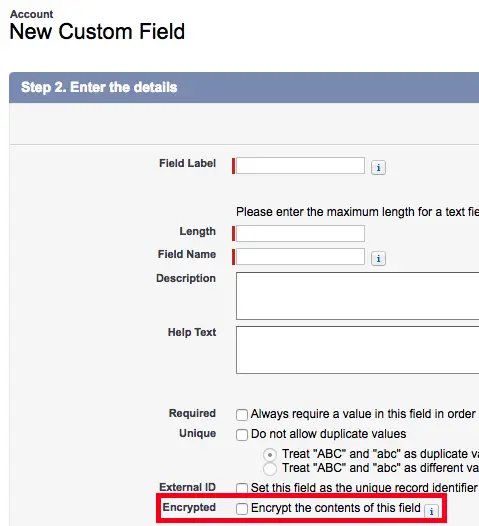Select the Field Name text box
This screenshot has height=526, width=479.
pos(300,256)
